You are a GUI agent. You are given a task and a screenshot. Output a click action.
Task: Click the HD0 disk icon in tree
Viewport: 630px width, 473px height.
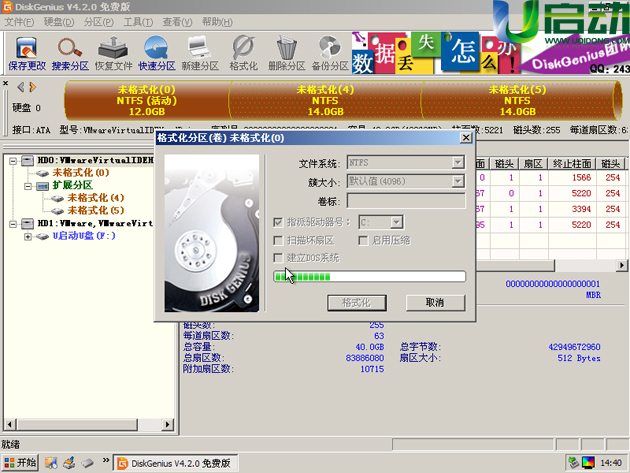pyautogui.click(x=27, y=161)
